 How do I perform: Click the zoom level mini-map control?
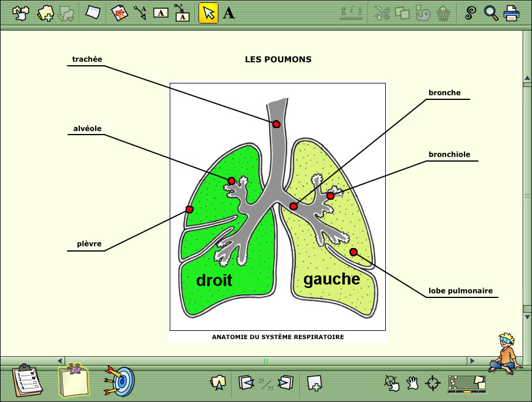[x=467, y=384]
